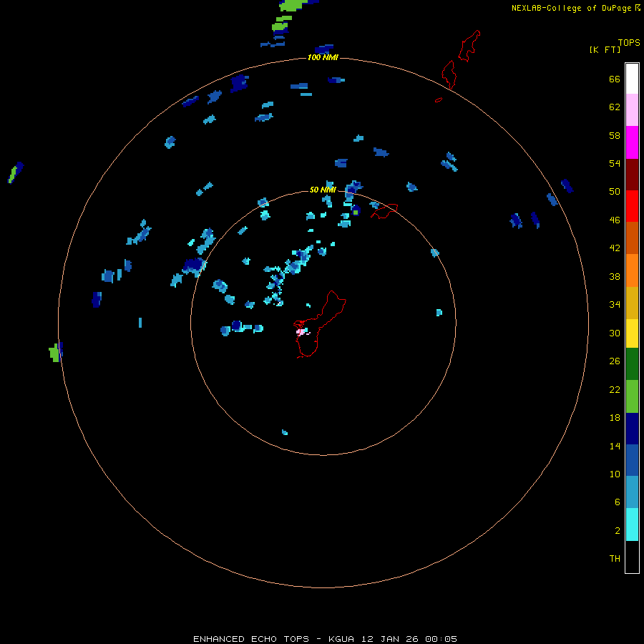Click the legend value 62
Image resolution: width=644 pixels, height=644 pixels.
(615, 107)
